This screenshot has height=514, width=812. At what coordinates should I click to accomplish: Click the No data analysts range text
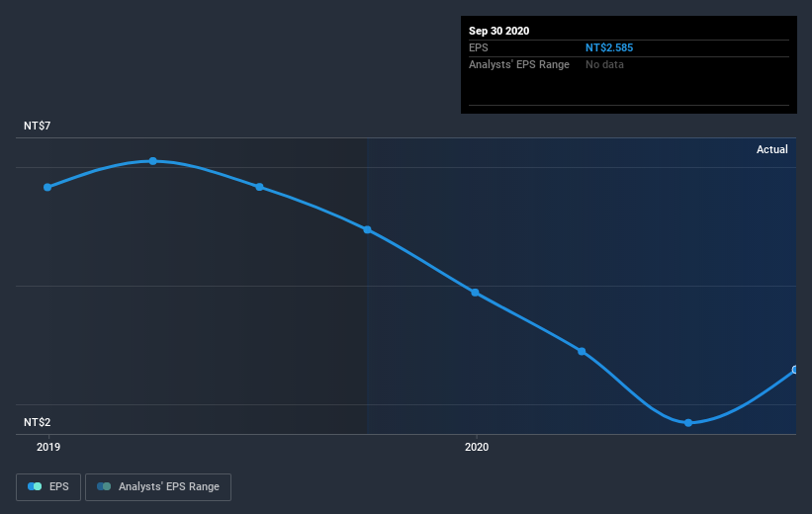604,64
